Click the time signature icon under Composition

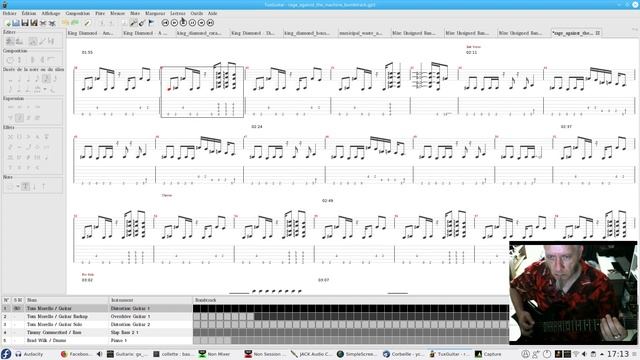tap(19, 60)
